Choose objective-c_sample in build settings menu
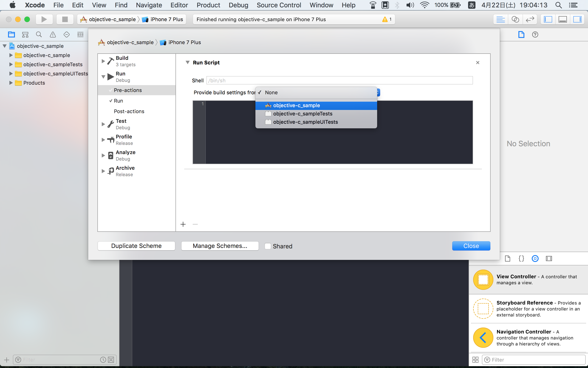The width and height of the screenshot is (588, 368). click(x=316, y=105)
